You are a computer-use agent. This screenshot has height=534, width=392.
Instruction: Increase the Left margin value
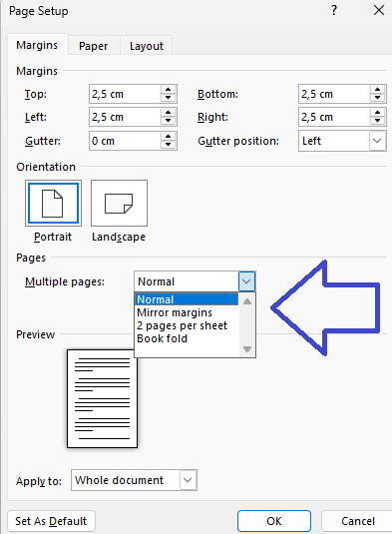(169, 113)
